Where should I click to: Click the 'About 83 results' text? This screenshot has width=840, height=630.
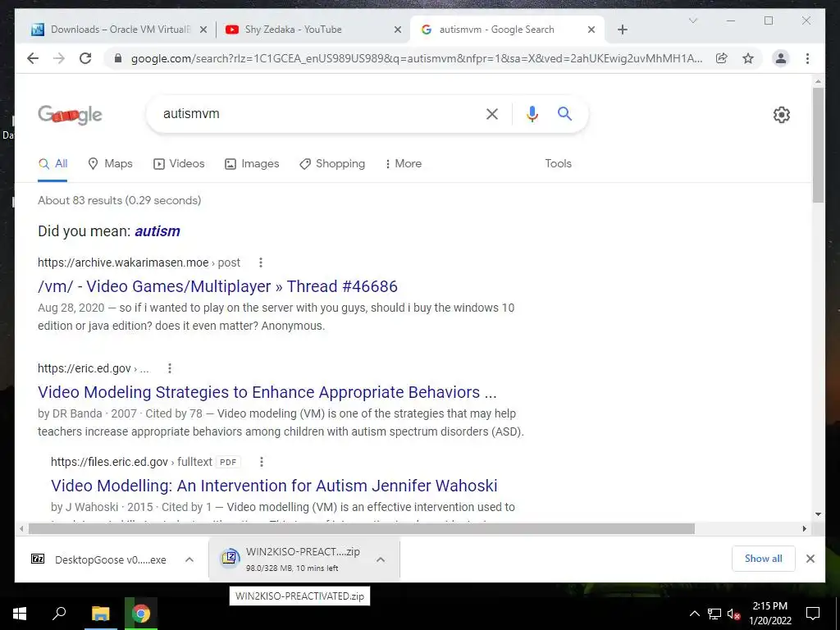click(x=119, y=200)
